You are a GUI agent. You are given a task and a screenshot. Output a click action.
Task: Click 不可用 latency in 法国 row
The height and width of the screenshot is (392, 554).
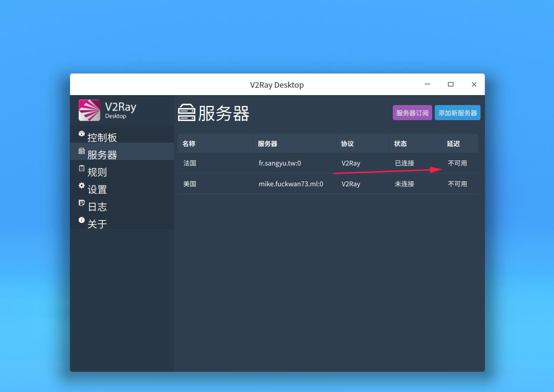tap(457, 163)
